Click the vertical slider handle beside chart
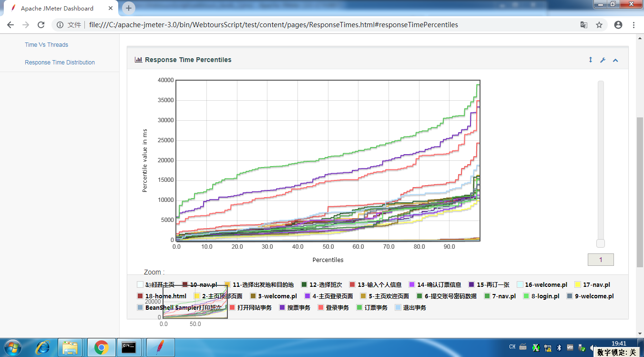644x357 pixels. 601,243
